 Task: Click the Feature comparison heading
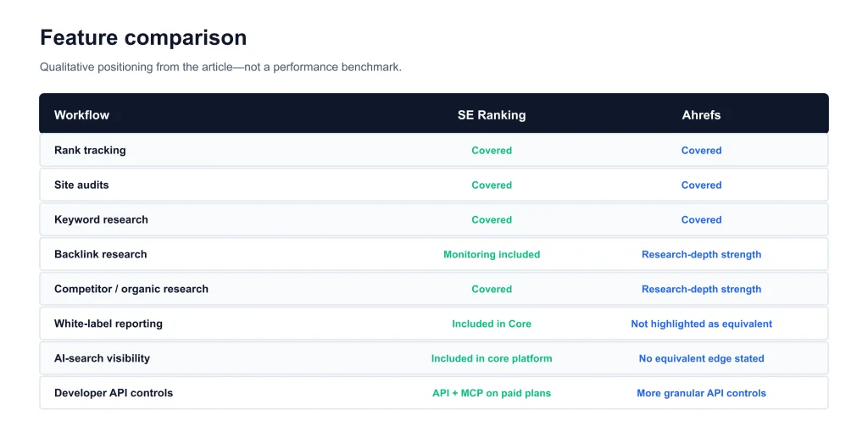coord(143,37)
